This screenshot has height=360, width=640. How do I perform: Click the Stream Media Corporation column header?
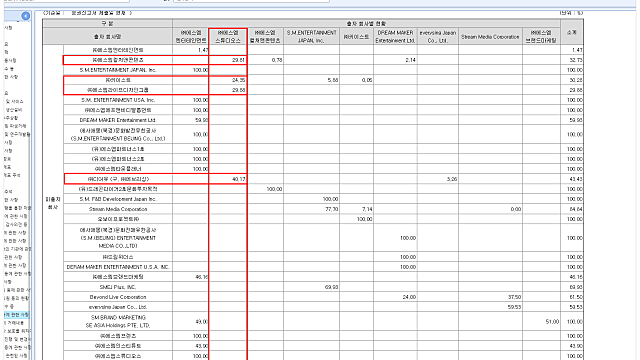click(490, 36)
